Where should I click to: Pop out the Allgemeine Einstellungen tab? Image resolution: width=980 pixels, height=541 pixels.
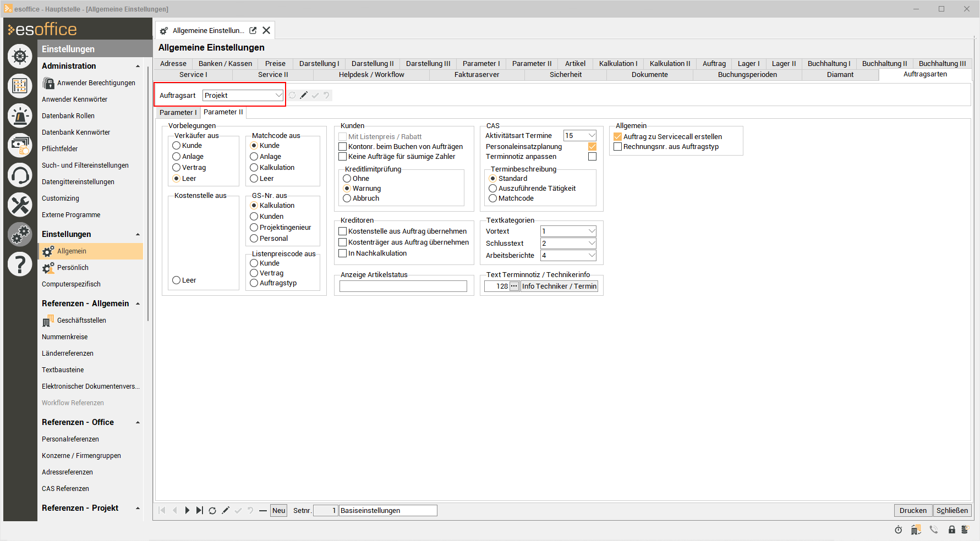pyautogui.click(x=253, y=31)
